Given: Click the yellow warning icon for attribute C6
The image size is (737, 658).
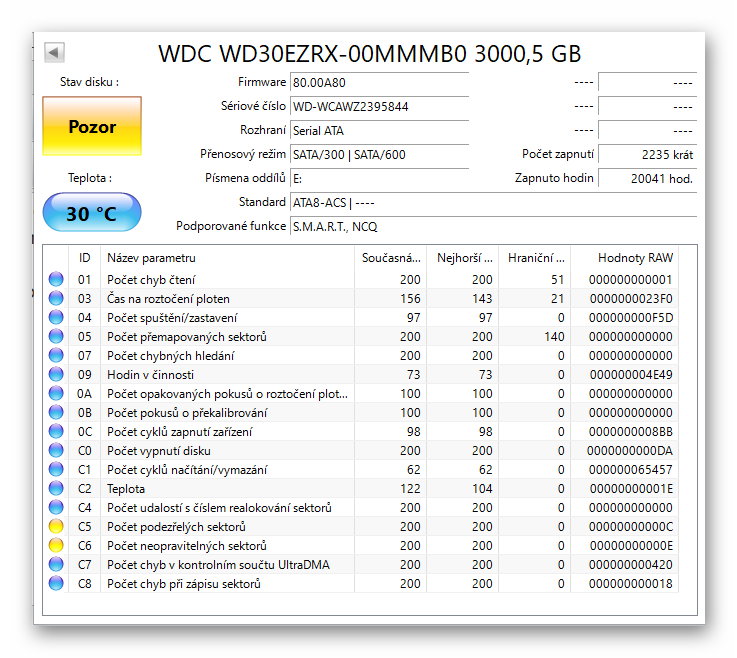Looking at the screenshot, I should pyautogui.click(x=56, y=545).
